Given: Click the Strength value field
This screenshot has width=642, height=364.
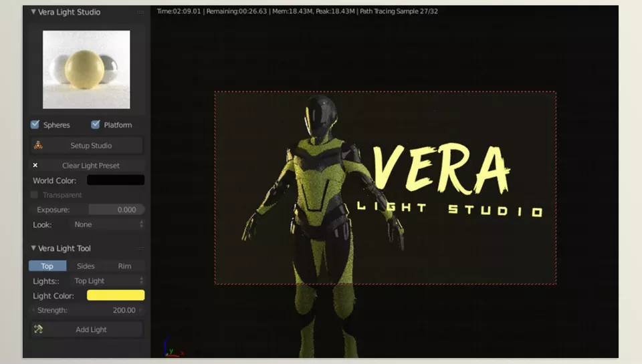Looking at the screenshot, I should [x=87, y=311].
